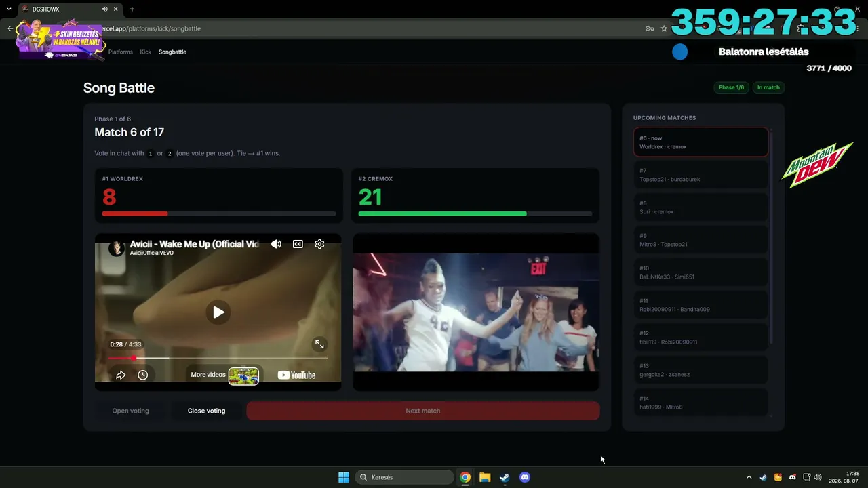
Task: Click the Avicii video title link
Action: point(194,244)
